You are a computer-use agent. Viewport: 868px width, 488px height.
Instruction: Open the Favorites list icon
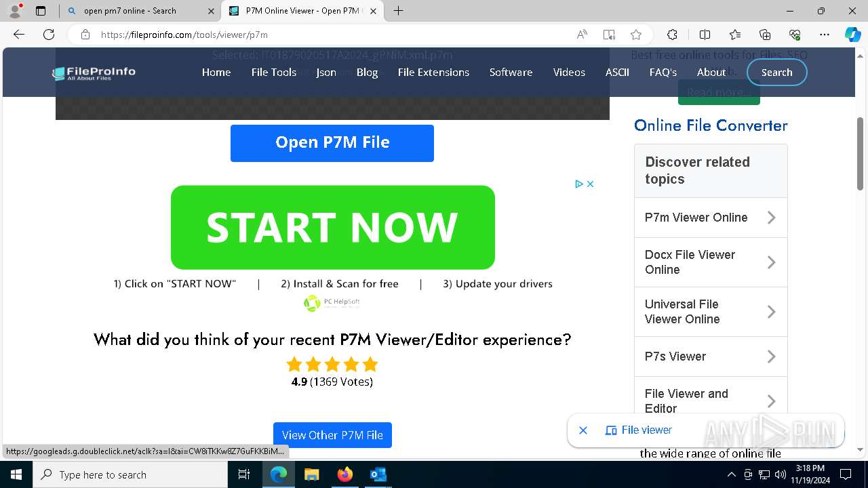(x=735, y=35)
